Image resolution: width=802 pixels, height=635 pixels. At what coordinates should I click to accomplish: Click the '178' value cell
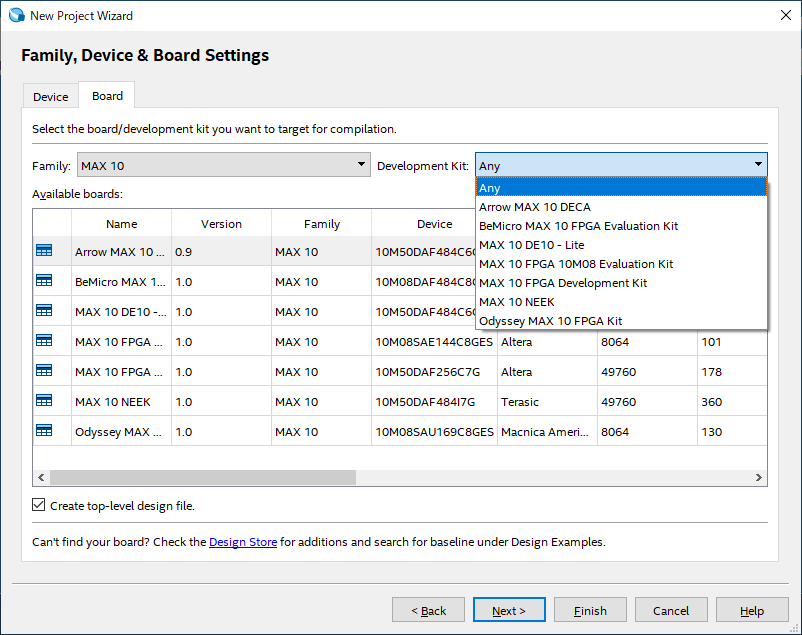pos(732,371)
